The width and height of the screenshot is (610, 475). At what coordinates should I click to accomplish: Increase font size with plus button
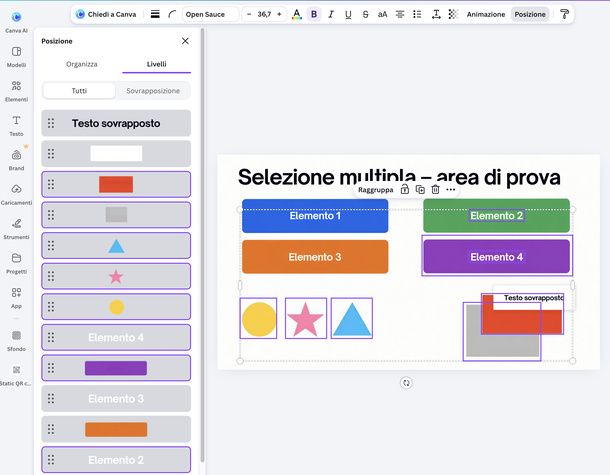click(x=279, y=14)
